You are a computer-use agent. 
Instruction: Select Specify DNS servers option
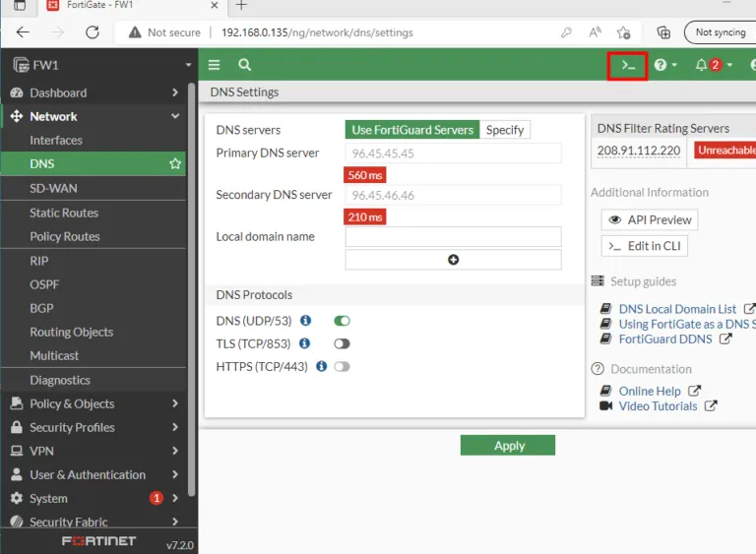[x=505, y=130]
